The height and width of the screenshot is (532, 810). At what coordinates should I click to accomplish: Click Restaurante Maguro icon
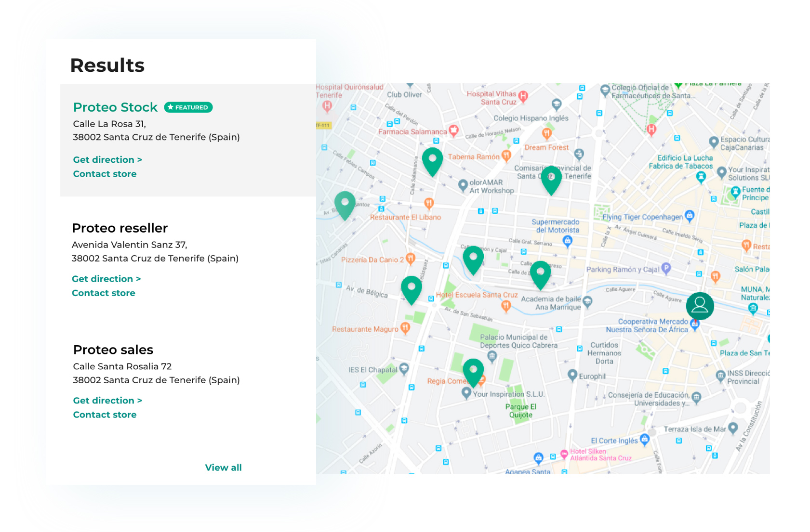coord(405,328)
